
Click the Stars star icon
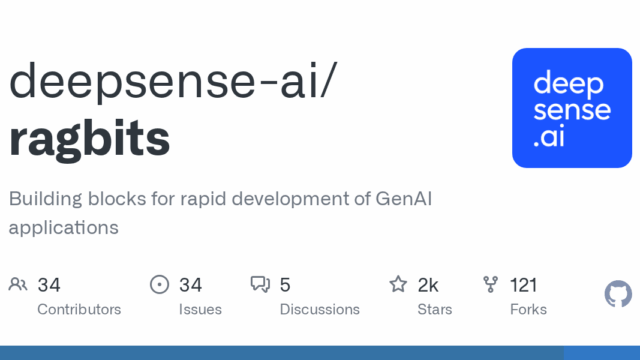[398, 284]
